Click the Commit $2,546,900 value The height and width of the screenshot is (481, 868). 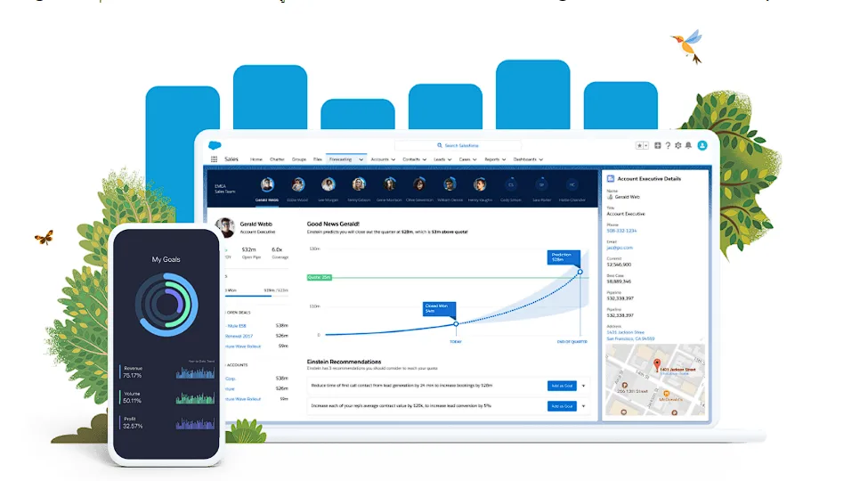pyautogui.click(x=619, y=265)
